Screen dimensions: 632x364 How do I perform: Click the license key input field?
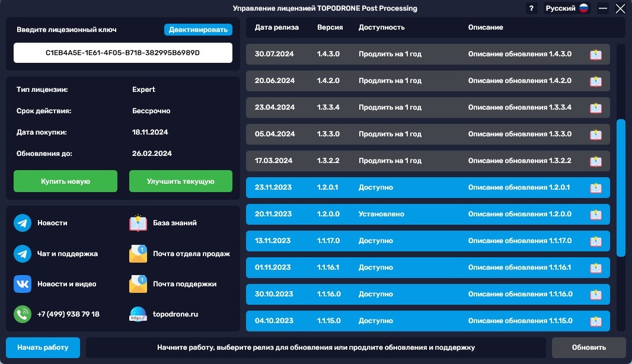click(x=123, y=53)
